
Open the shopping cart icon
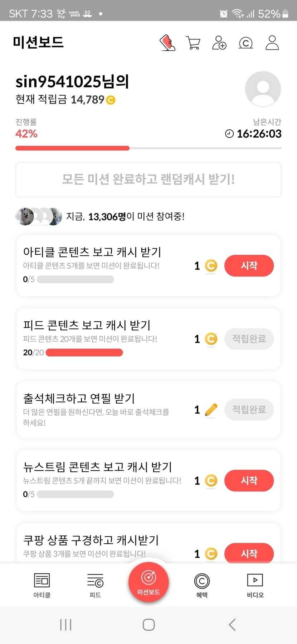[x=193, y=43]
